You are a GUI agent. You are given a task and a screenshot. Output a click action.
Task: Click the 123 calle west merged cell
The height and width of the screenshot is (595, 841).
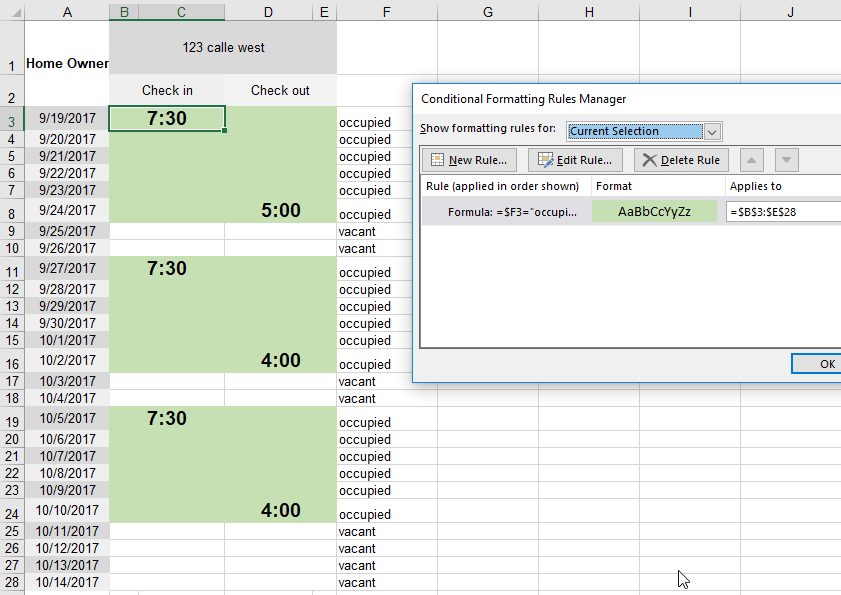pyautogui.click(x=223, y=47)
